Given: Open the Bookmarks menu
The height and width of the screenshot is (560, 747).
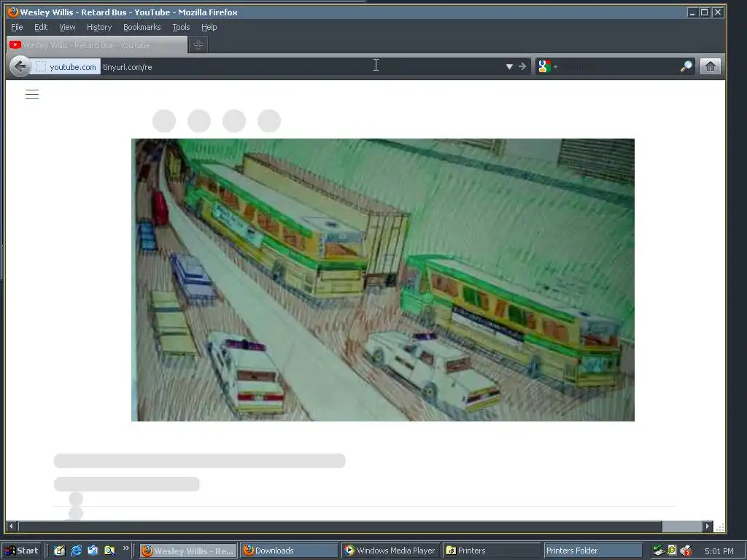Looking at the screenshot, I should click(142, 27).
